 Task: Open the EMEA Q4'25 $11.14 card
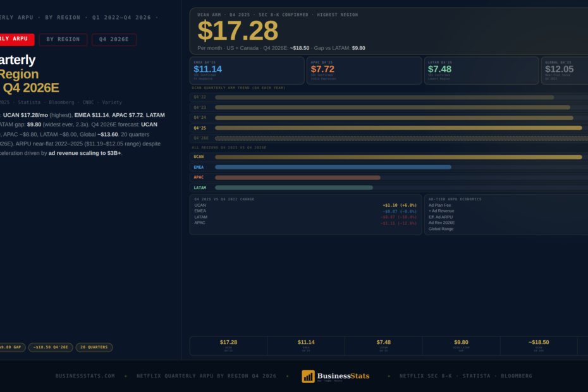tap(247, 71)
